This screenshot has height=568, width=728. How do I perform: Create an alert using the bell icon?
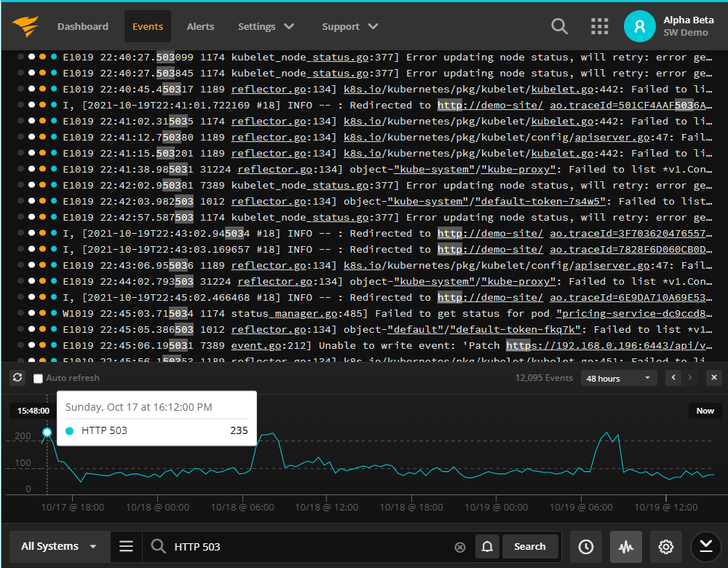488,546
